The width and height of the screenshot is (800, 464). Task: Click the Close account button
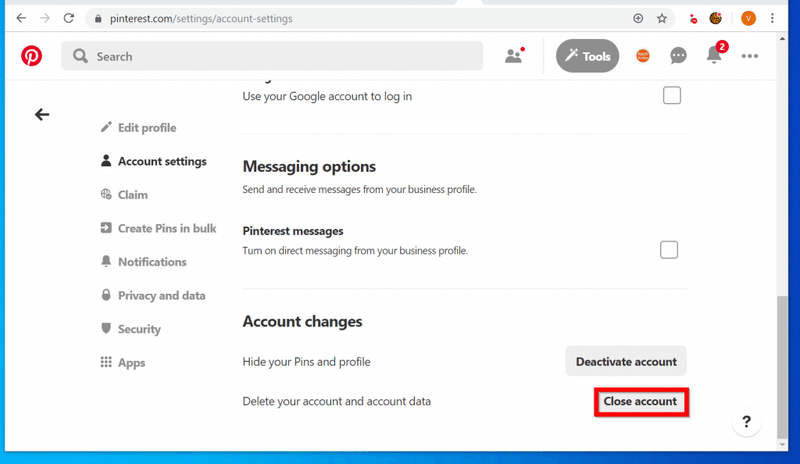640,402
